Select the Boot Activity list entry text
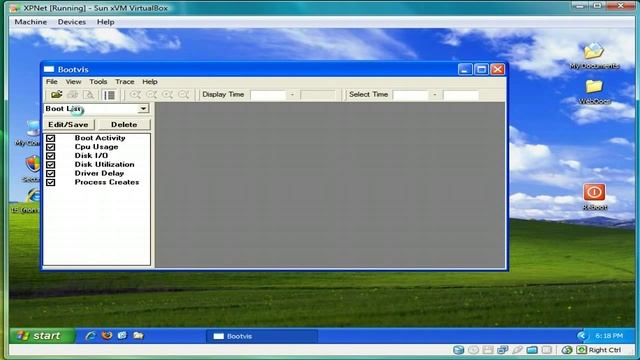 point(100,138)
